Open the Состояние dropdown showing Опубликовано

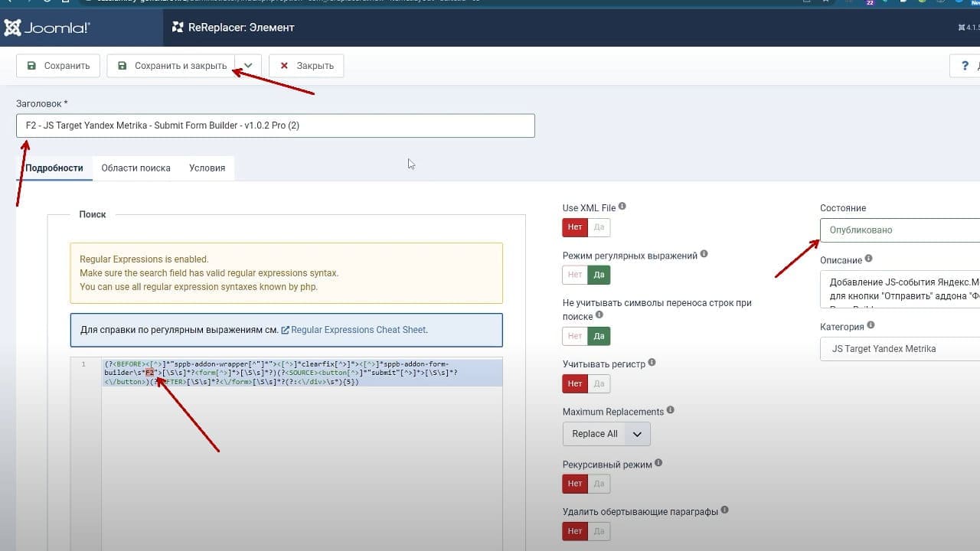pyautogui.click(x=900, y=230)
